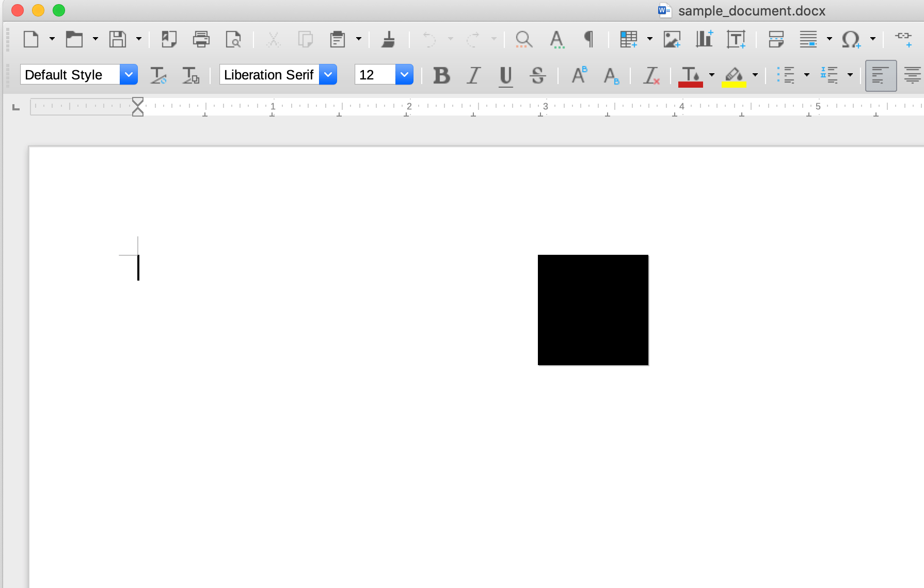Toggle italic formatting

473,75
